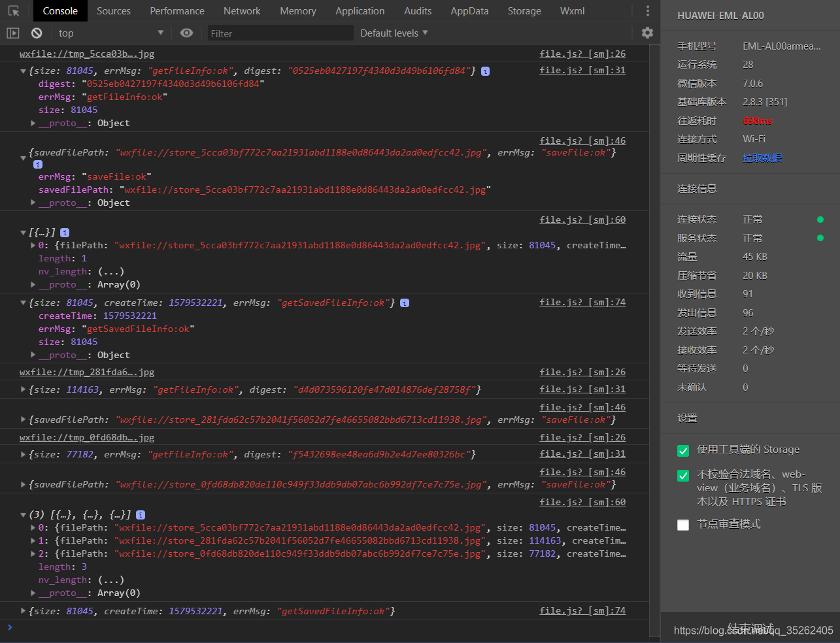This screenshot has height=643, width=840.
Task: Enable 节点审查模式 checkbox
Action: (683, 525)
